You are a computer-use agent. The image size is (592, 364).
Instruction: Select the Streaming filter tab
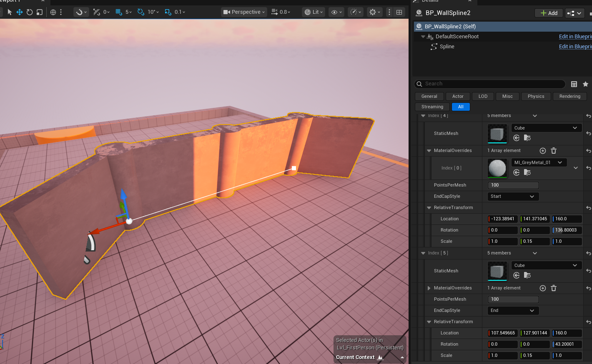432,107
